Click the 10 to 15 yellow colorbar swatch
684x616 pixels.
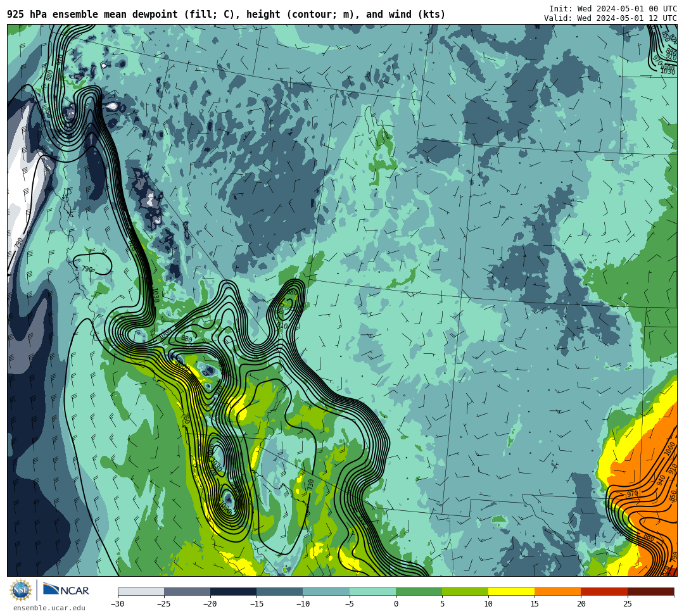[x=511, y=591]
